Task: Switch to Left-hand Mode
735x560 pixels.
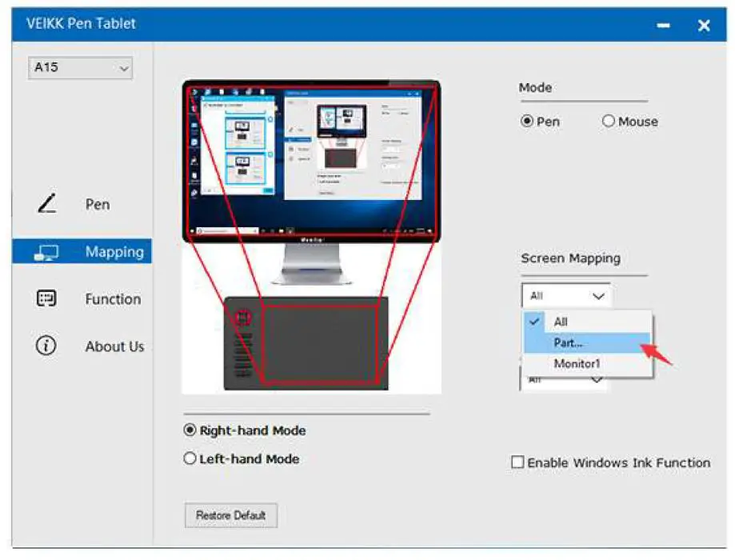Action: (190, 459)
